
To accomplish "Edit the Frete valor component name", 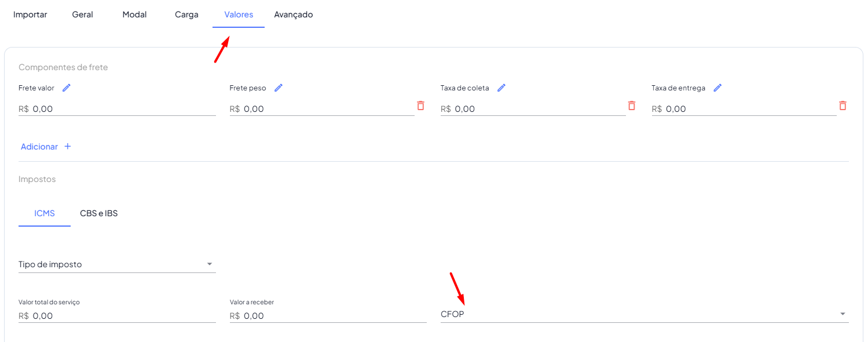I will tap(67, 88).
